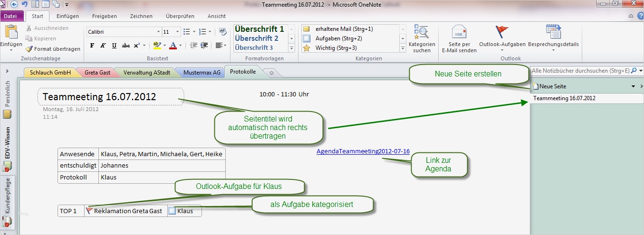This screenshot has width=644, height=235.
Task: Open the Schlauch GmbH section tab
Action: [50, 73]
